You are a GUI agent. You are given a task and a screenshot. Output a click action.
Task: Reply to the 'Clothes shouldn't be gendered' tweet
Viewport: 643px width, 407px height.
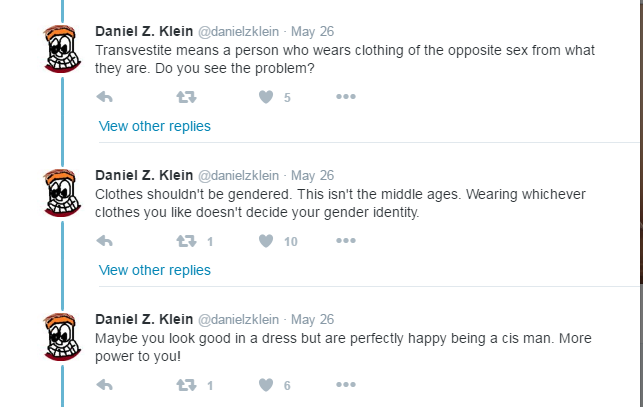coord(105,241)
